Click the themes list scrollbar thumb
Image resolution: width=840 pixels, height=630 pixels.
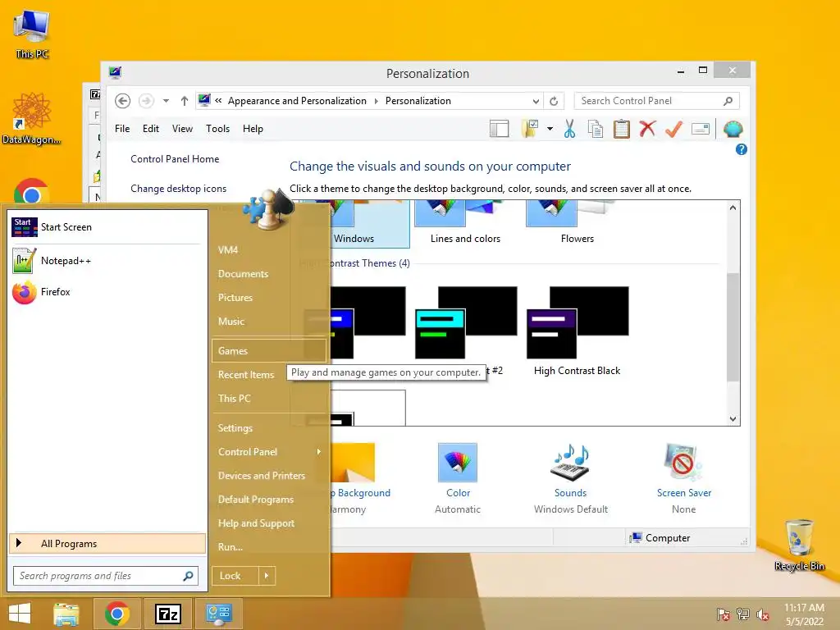[x=733, y=326]
